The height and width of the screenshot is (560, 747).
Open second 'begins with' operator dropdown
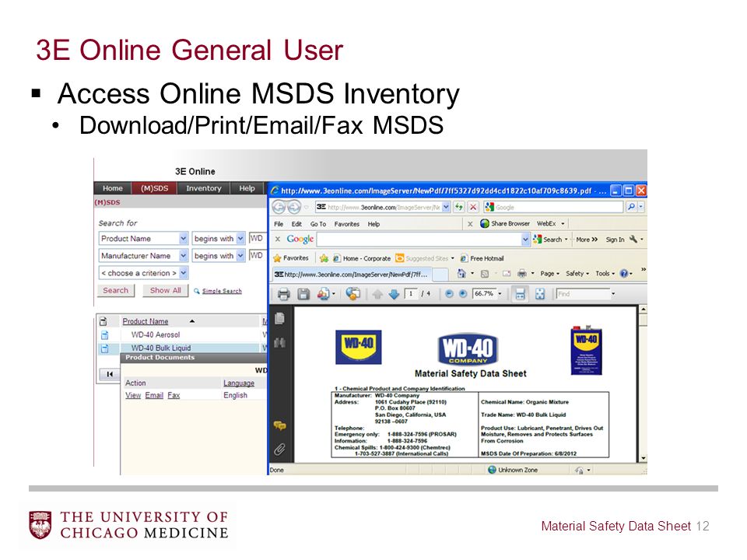(240, 256)
